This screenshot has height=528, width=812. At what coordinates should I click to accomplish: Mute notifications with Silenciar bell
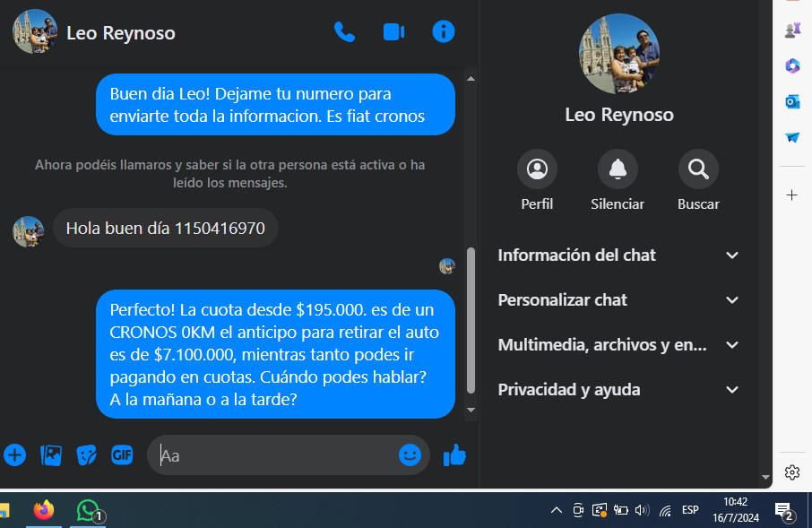[618, 169]
